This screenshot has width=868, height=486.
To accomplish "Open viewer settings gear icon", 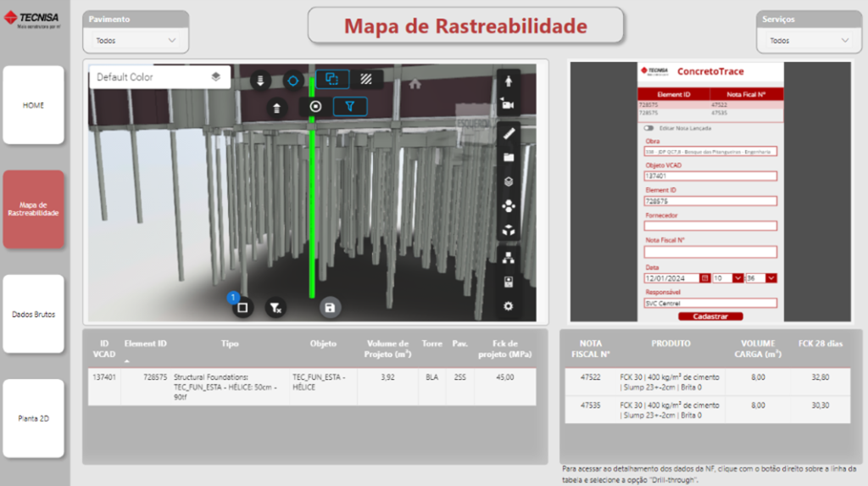I will [x=509, y=306].
